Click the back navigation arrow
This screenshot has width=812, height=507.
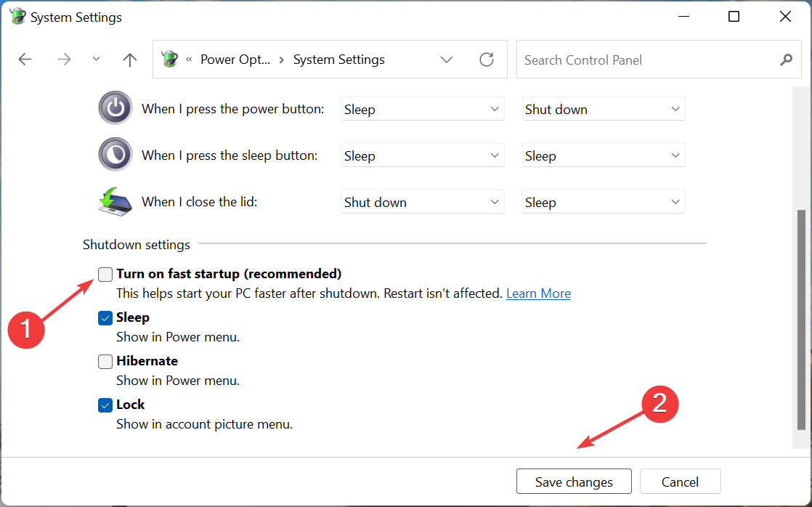(25, 59)
